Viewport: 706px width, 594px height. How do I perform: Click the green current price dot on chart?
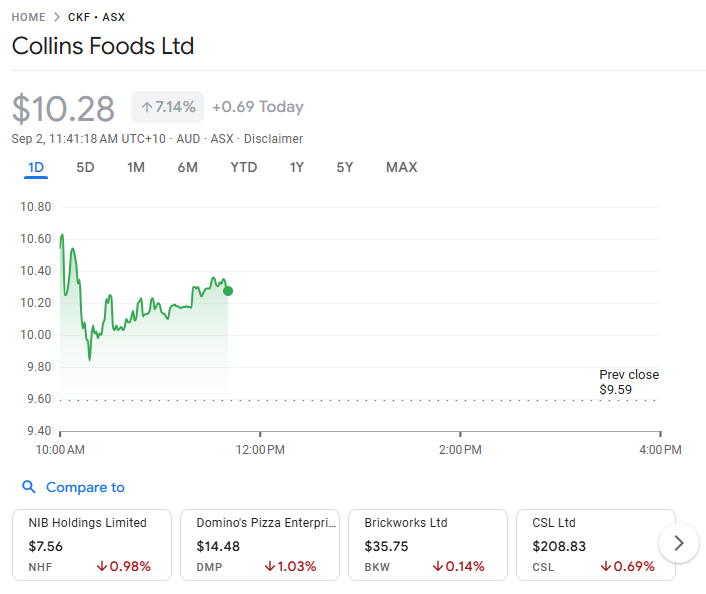click(x=228, y=291)
